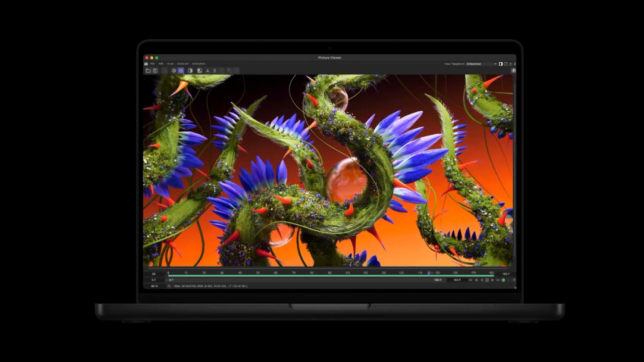Step back to the previous frame

click(x=476, y=280)
